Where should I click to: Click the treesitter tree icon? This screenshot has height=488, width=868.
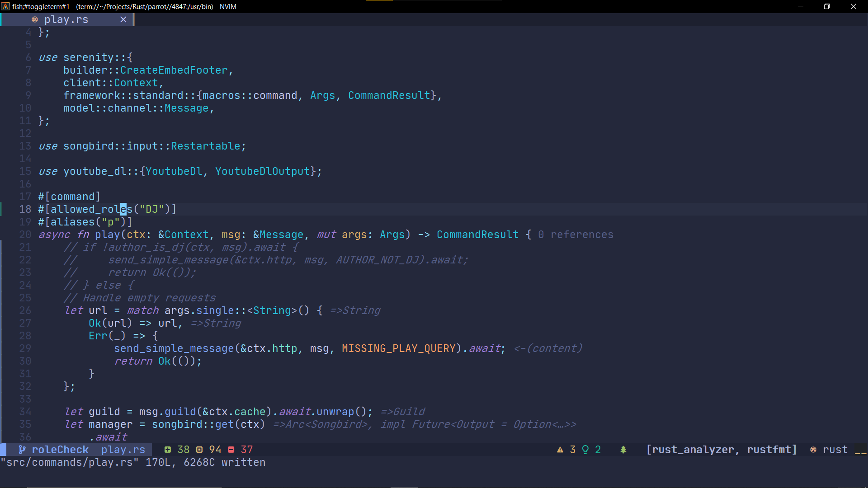(623, 450)
